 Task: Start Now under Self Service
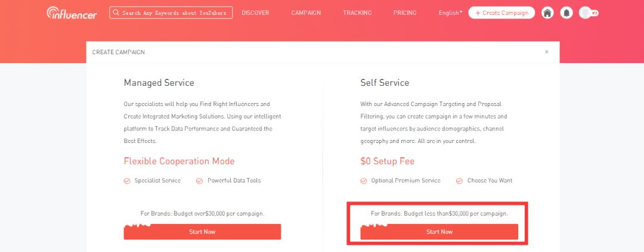click(439, 232)
